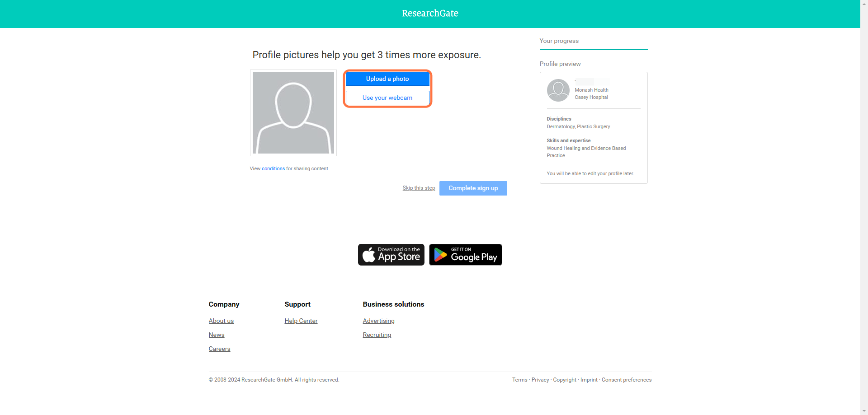Open the Terms link in footer
The image size is (868, 415).
tap(519, 380)
